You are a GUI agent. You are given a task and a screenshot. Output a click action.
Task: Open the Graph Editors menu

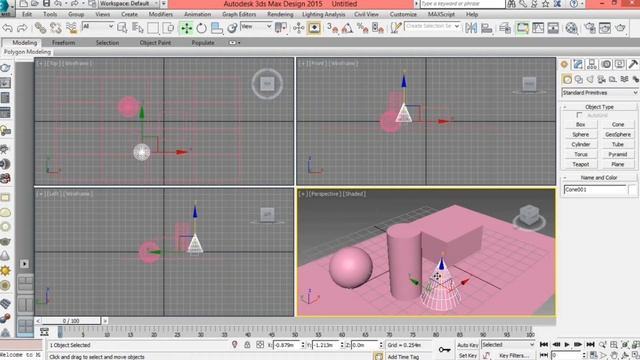(x=239, y=14)
